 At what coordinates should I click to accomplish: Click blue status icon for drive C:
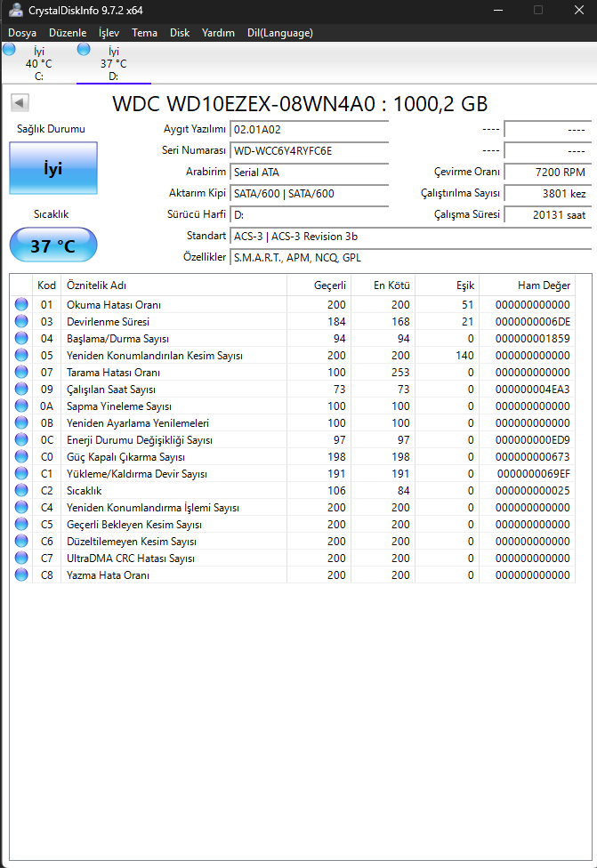click(x=9, y=49)
